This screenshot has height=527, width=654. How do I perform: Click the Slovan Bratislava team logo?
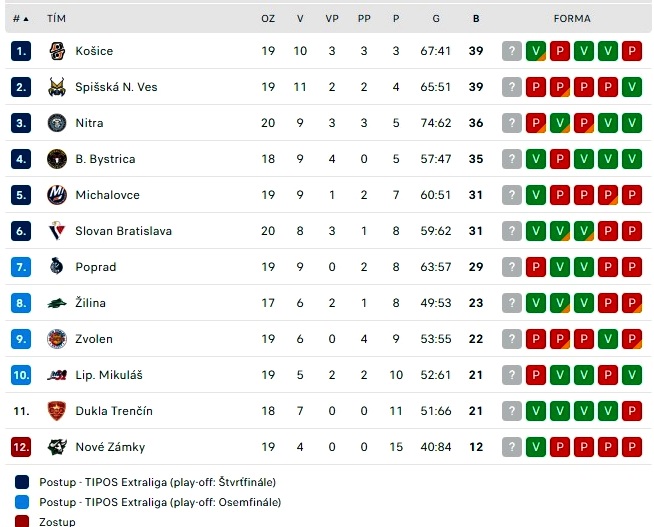[57, 231]
